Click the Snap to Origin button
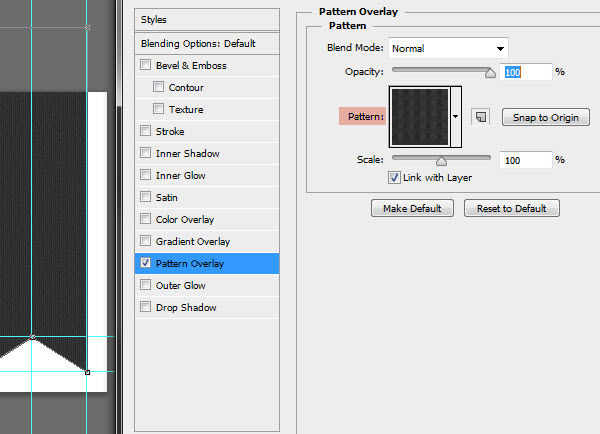The height and width of the screenshot is (434, 600). (x=546, y=117)
